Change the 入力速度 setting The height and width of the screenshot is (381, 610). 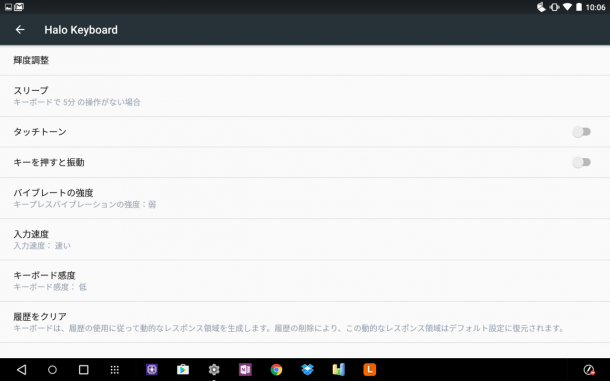[305, 239]
